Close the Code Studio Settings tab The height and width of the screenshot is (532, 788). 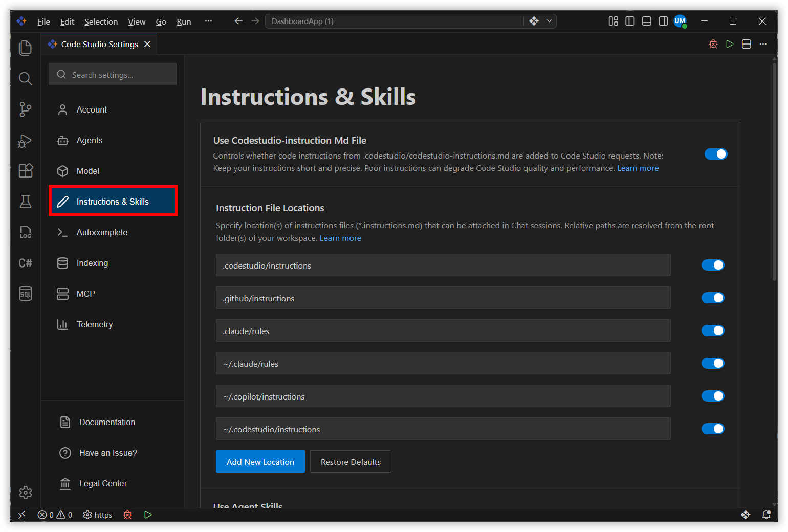pyautogui.click(x=147, y=44)
